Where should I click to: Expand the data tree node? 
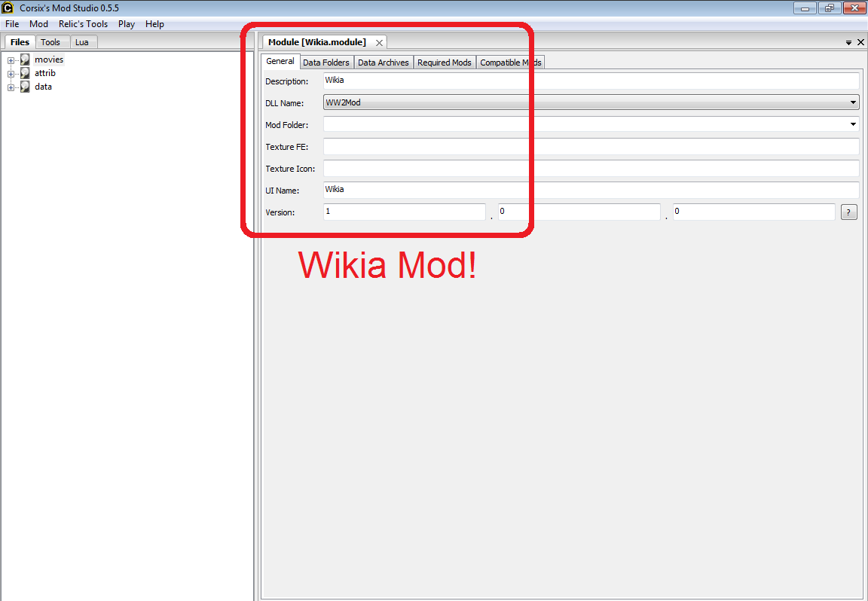(x=11, y=87)
